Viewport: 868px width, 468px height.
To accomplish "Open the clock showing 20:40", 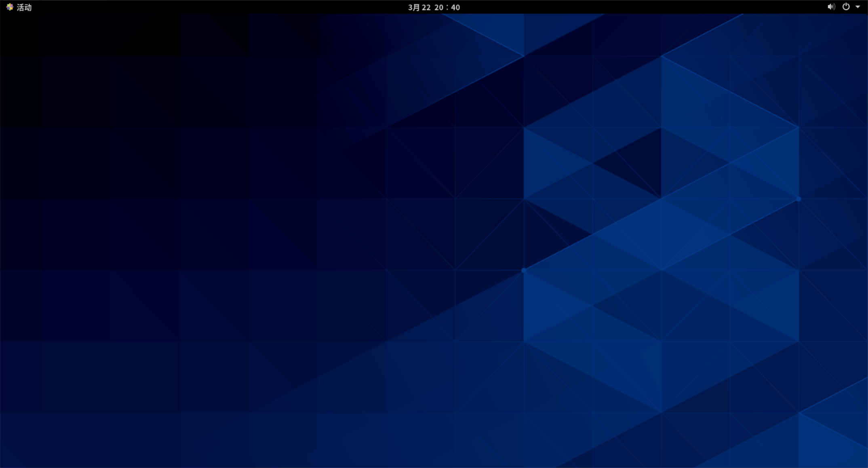I will [x=447, y=7].
